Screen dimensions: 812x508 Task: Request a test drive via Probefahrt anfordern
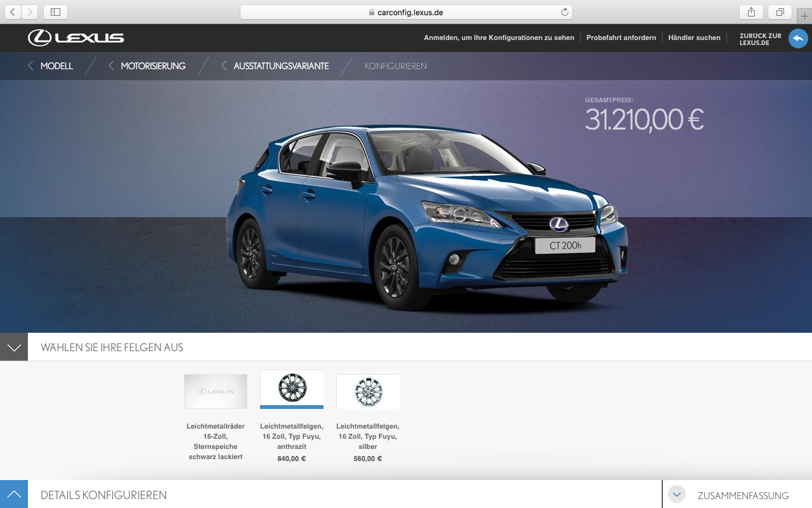pos(621,38)
